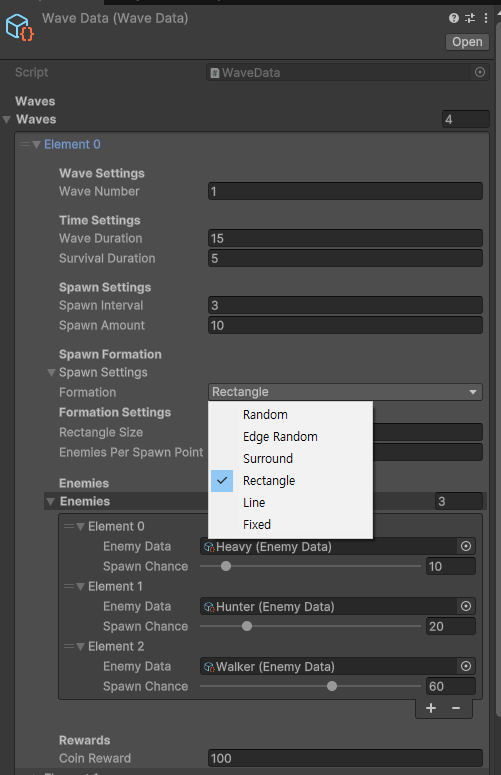Adjust the Walker spawn chance slider
The image size is (501, 775).
(310, 686)
